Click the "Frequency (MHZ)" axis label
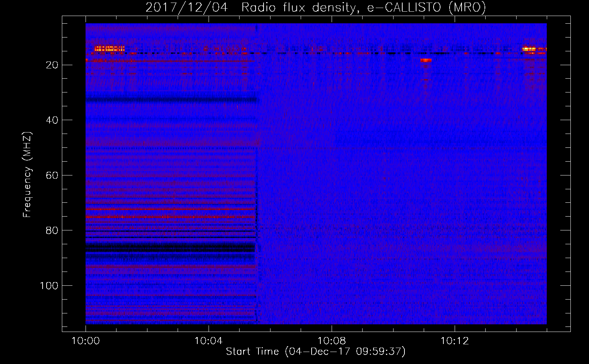589x364 pixels. (x=27, y=175)
